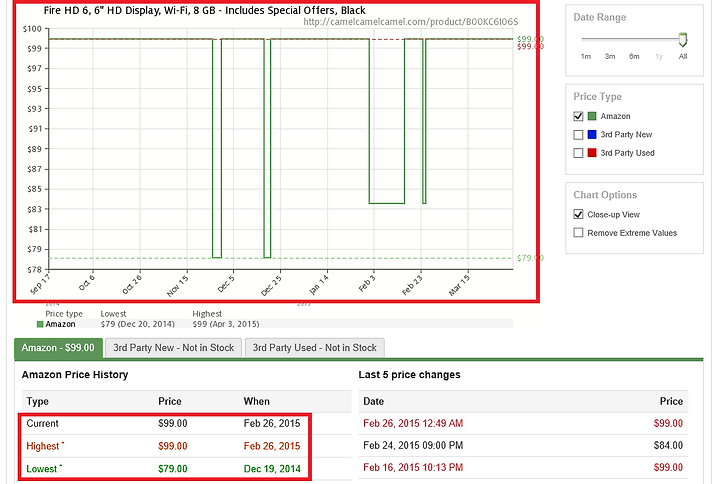Switch to 3rd Party New - Not in Stock tab
720x484 pixels.
pyautogui.click(x=174, y=348)
